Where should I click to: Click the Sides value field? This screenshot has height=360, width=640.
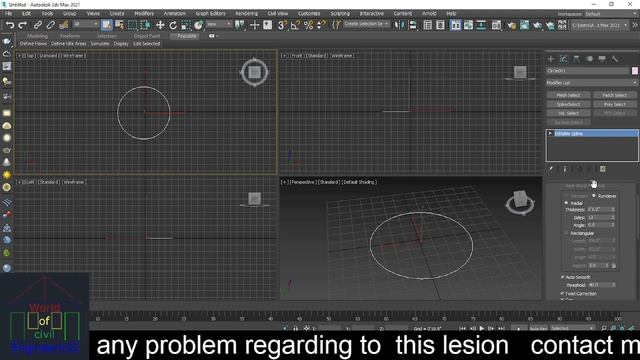point(599,218)
